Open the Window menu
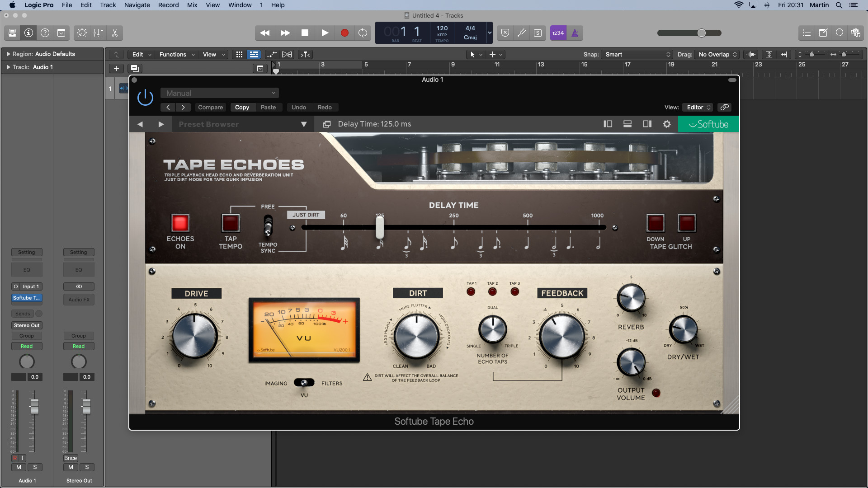 pos(240,5)
